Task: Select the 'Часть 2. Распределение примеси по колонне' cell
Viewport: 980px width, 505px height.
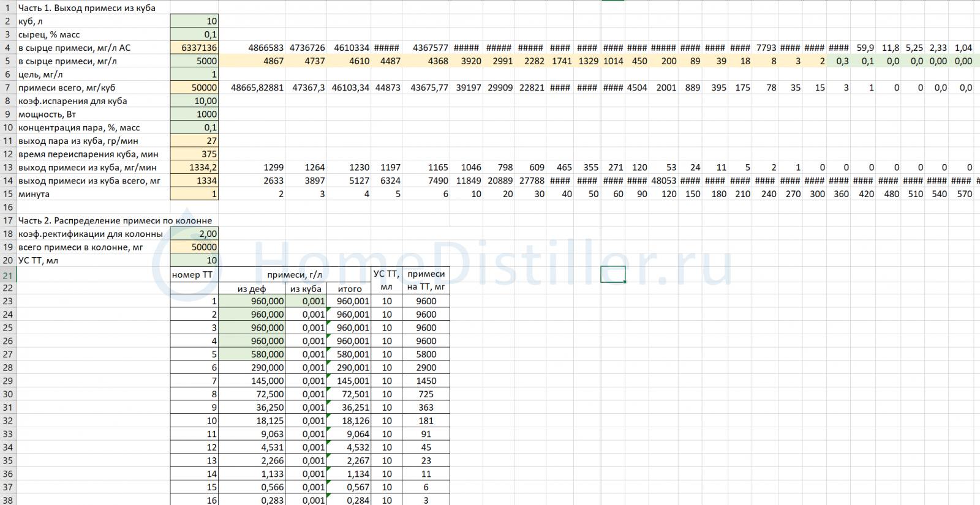Action: click(115, 220)
